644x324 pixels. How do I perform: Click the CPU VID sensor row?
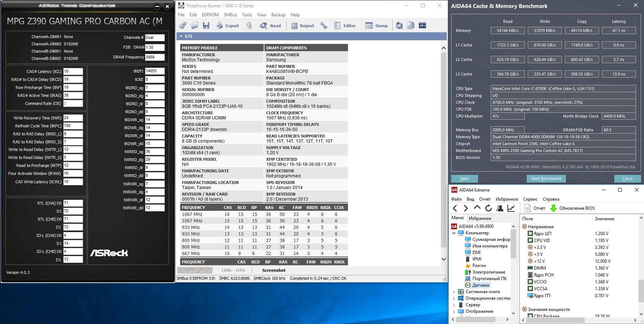coord(580,241)
